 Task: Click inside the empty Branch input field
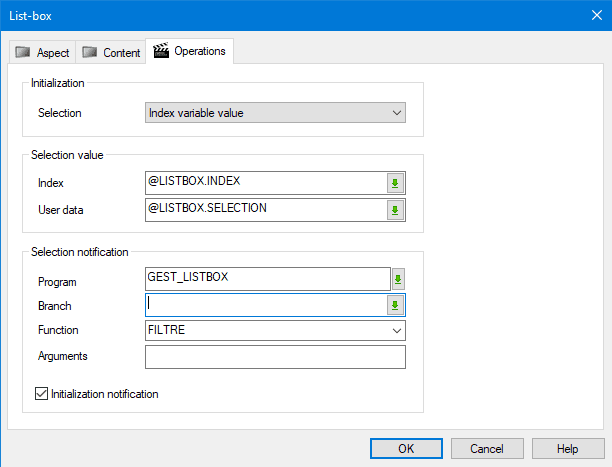(x=264, y=305)
